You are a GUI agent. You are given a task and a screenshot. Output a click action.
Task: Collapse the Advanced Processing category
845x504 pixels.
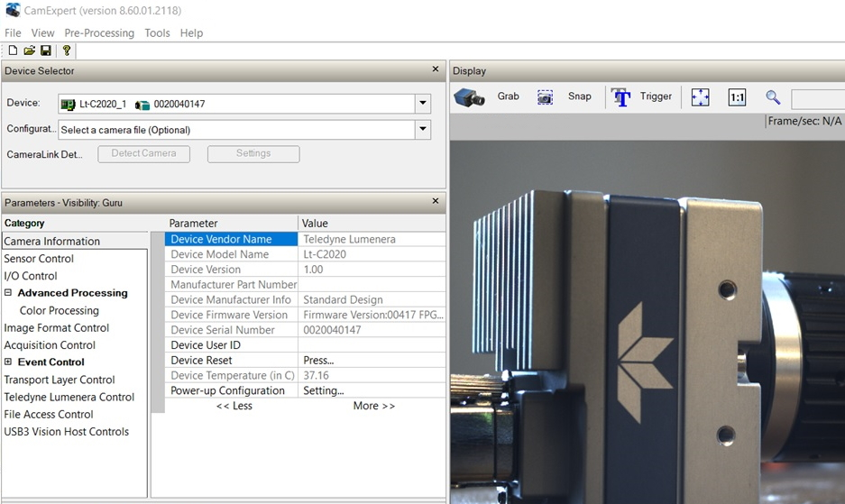pos(8,293)
